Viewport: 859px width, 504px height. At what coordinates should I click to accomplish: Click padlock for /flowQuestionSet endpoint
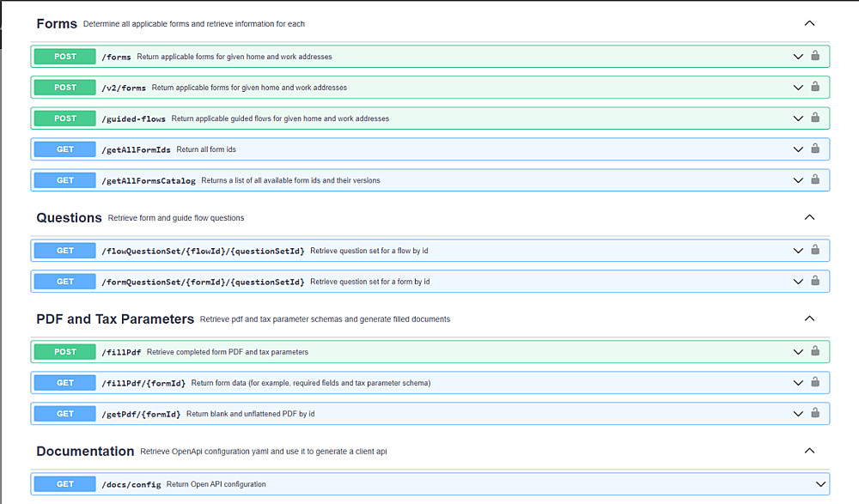pyautogui.click(x=815, y=250)
